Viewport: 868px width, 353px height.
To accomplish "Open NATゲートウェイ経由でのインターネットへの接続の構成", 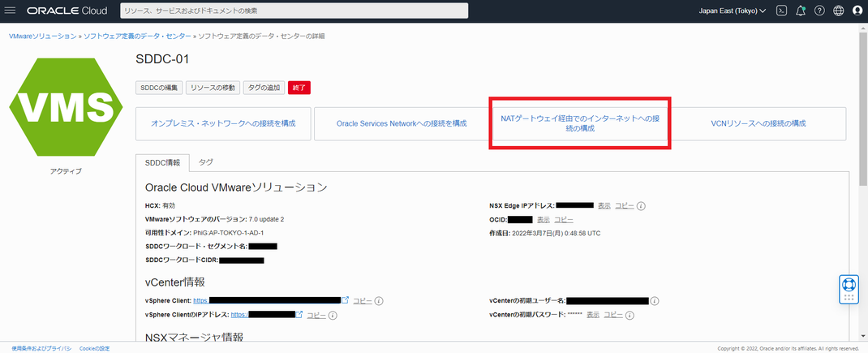I will point(580,123).
